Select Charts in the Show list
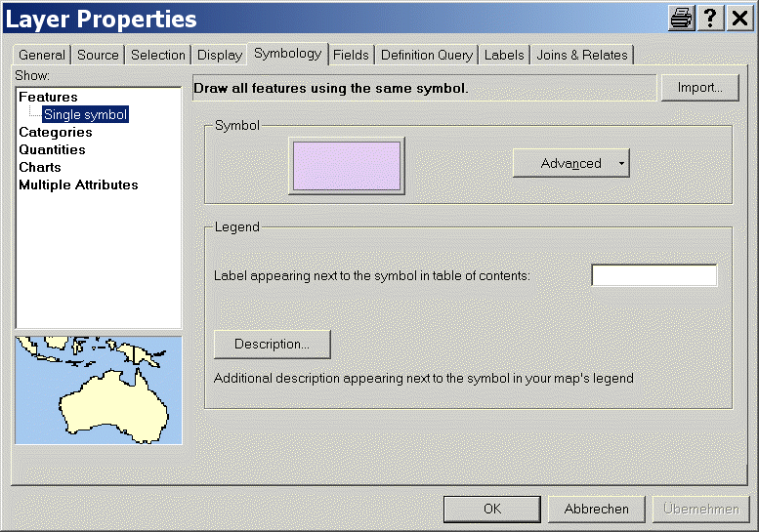Image resolution: width=759 pixels, height=532 pixels. point(40,167)
